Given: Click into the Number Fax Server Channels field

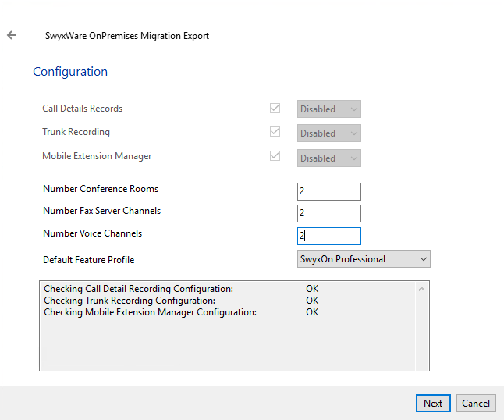Looking at the screenshot, I should click(x=328, y=213).
